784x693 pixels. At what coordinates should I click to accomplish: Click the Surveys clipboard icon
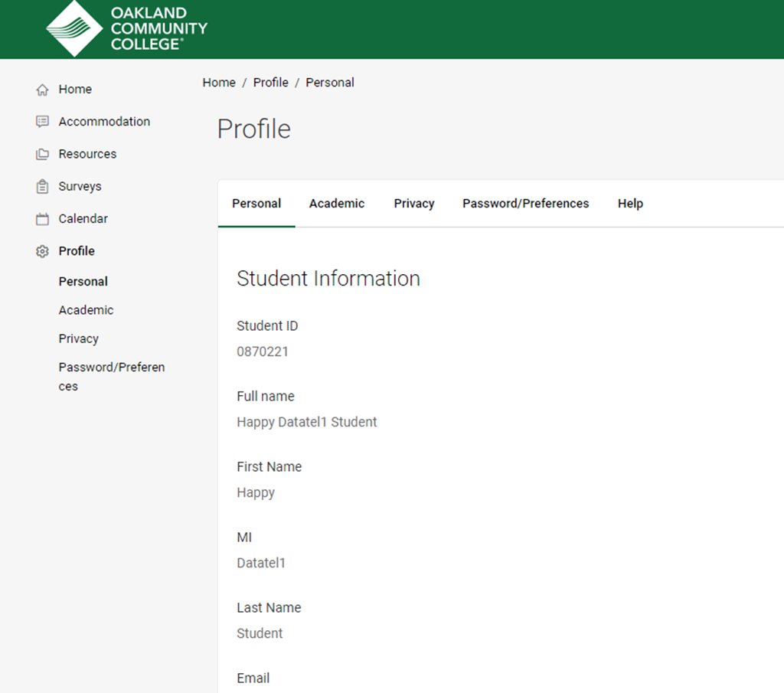pos(43,187)
